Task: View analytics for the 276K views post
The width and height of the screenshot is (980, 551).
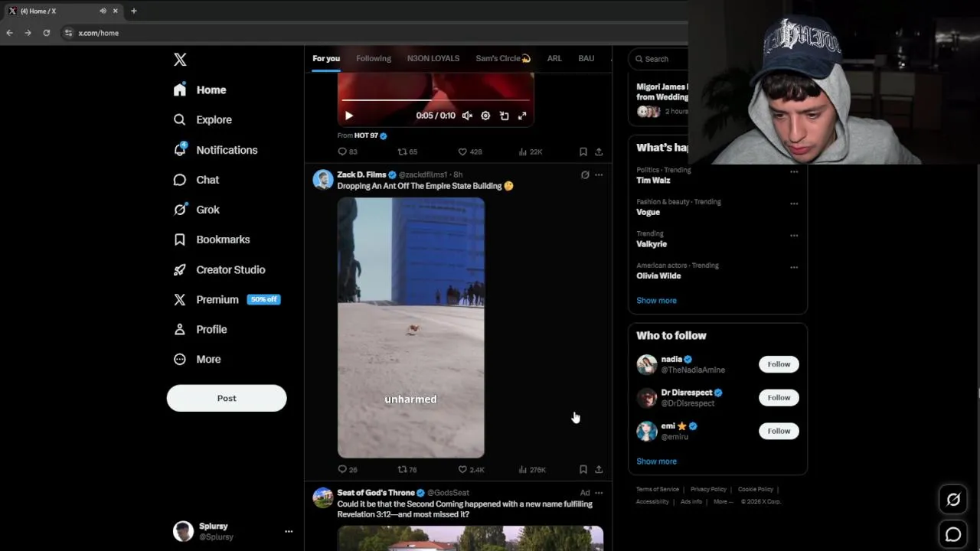Action: click(x=532, y=469)
